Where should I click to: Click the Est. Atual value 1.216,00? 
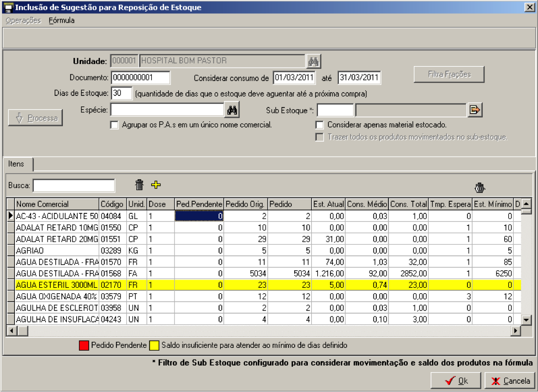(328, 273)
